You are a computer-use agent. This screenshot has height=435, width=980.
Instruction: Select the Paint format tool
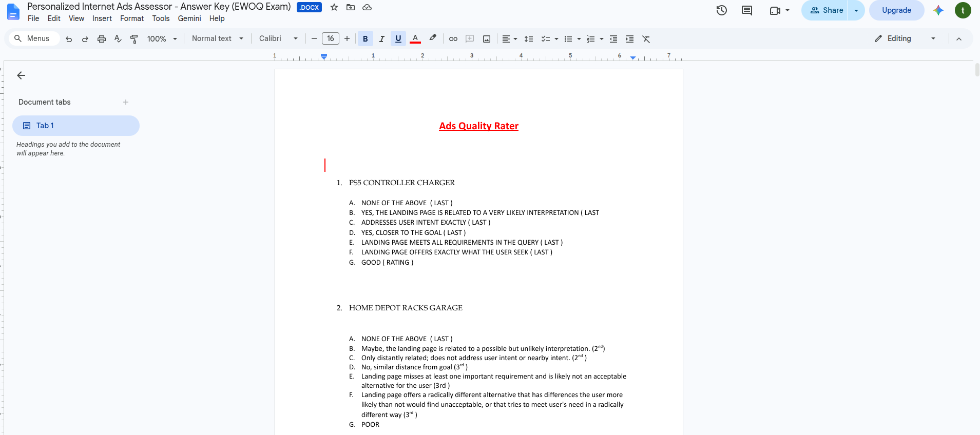click(134, 39)
